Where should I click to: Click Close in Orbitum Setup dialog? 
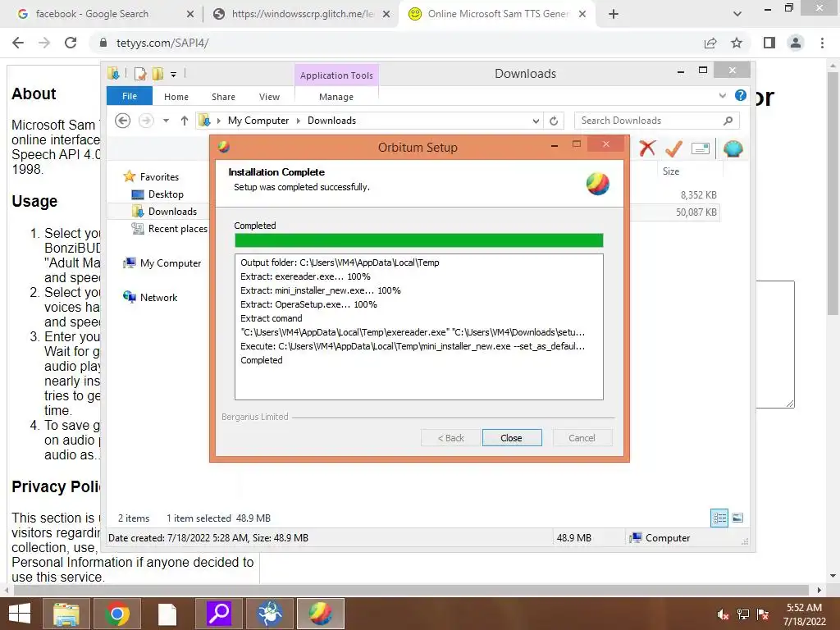click(512, 438)
